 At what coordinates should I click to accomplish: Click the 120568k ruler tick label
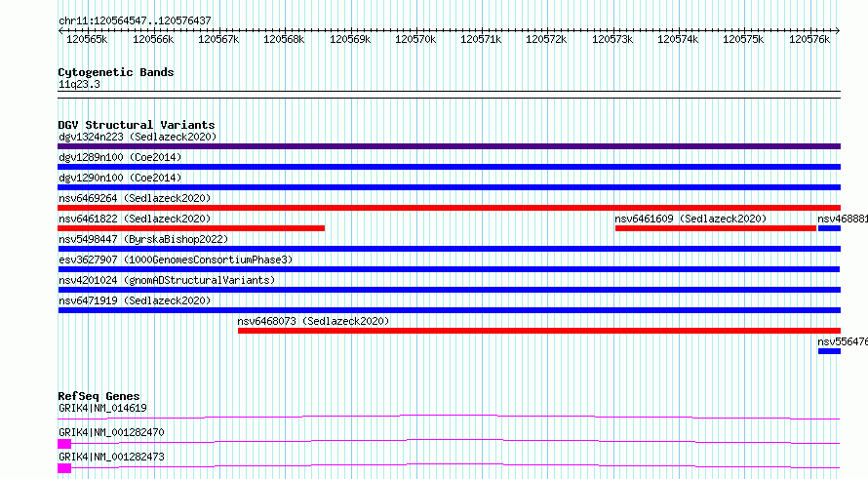click(284, 39)
